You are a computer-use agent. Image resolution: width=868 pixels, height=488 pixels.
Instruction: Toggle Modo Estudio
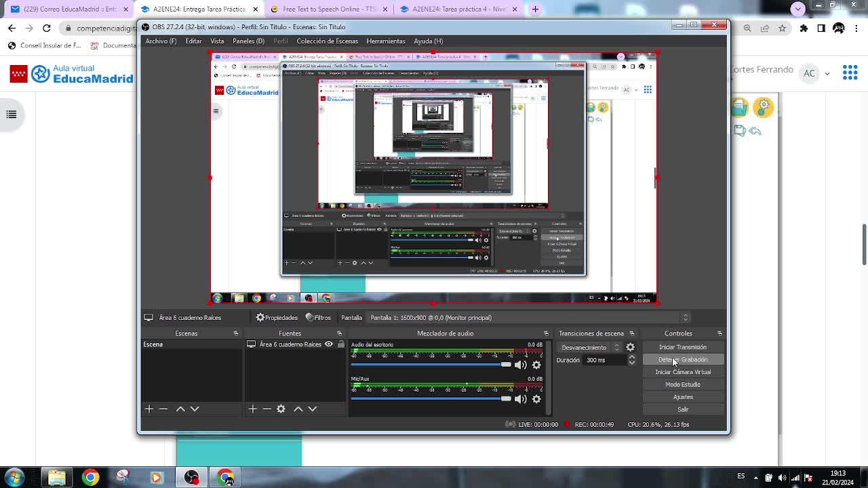[683, 384]
